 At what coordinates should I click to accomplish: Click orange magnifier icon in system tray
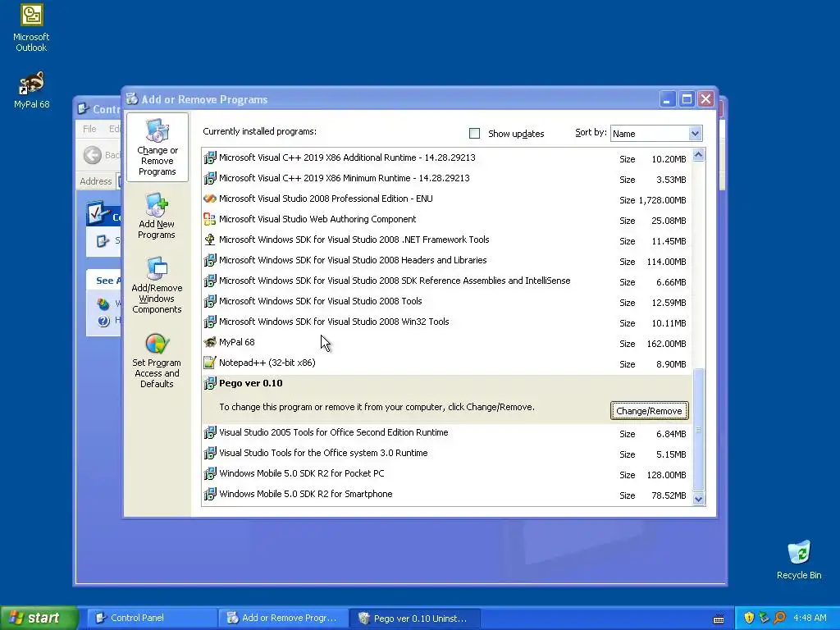tap(779, 618)
